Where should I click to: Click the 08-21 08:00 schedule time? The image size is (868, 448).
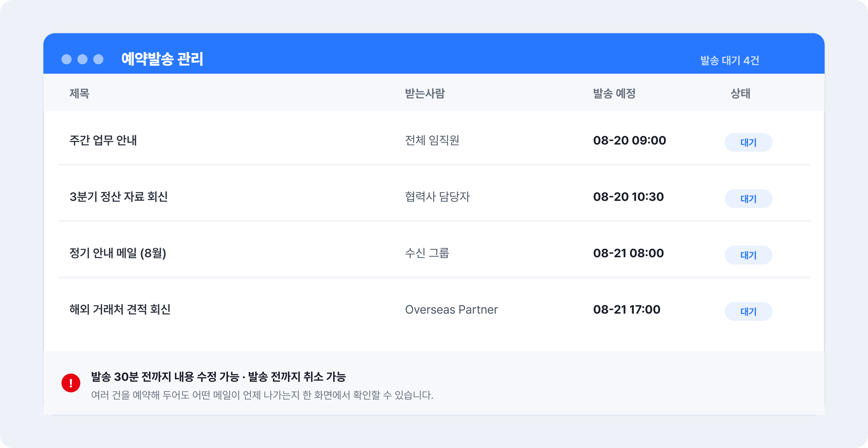tap(629, 253)
